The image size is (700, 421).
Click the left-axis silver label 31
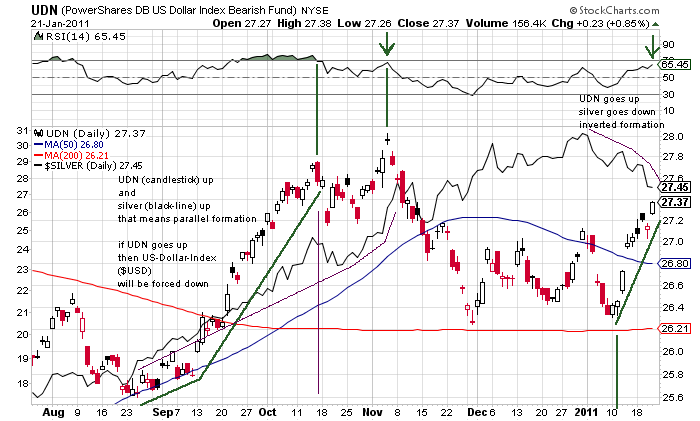click(22, 131)
